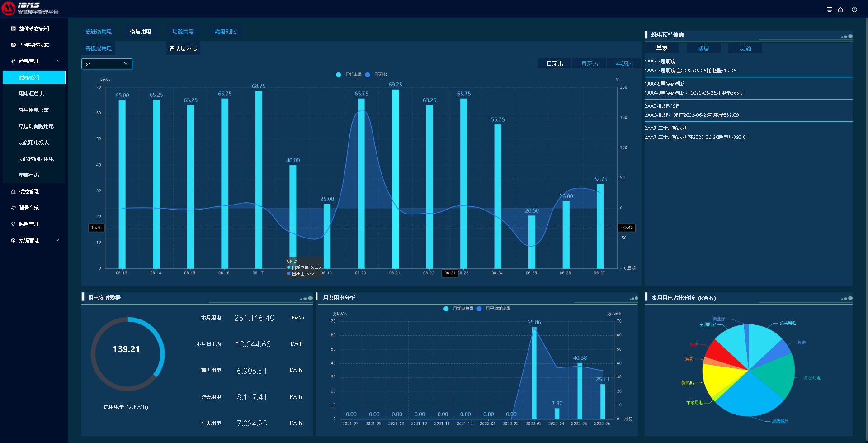868x443 pixels.
Task: Click the 整体动态感知 sidebar icon
Action: 13,29
